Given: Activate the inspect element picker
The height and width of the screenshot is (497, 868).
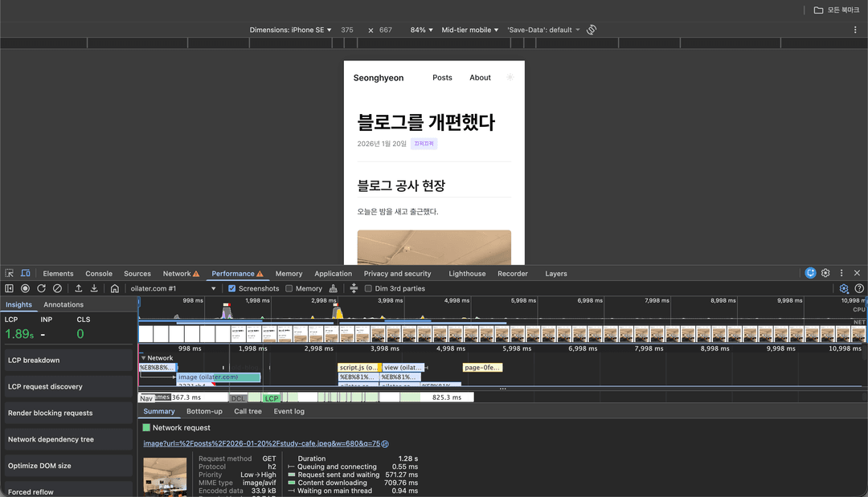Looking at the screenshot, I should (x=9, y=273).
